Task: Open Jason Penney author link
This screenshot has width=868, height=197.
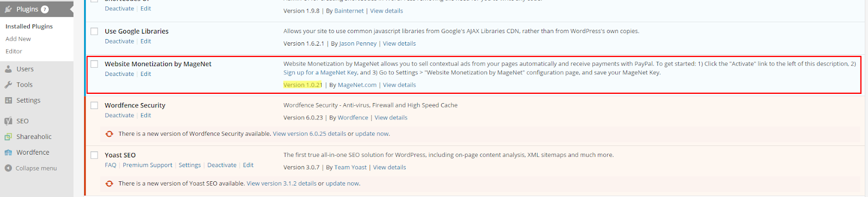Action: 358,43
